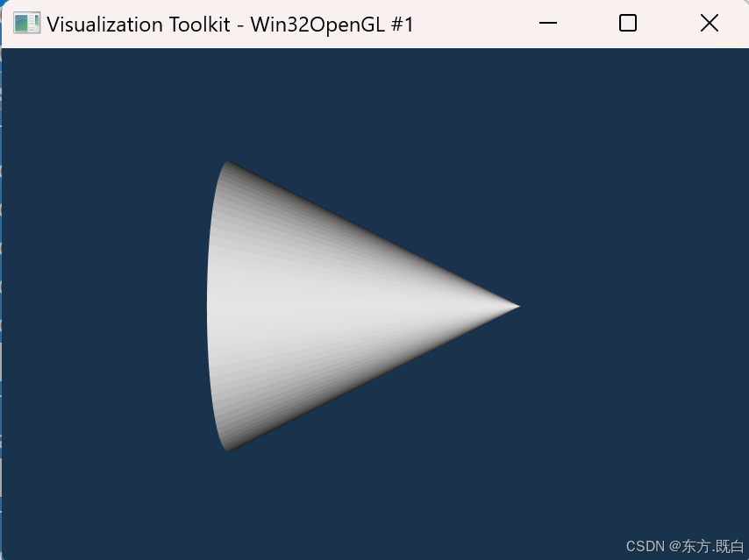Click the blue background right of the cone tip
This screenshot has width=749, height=560.
(x=631, y=306)
